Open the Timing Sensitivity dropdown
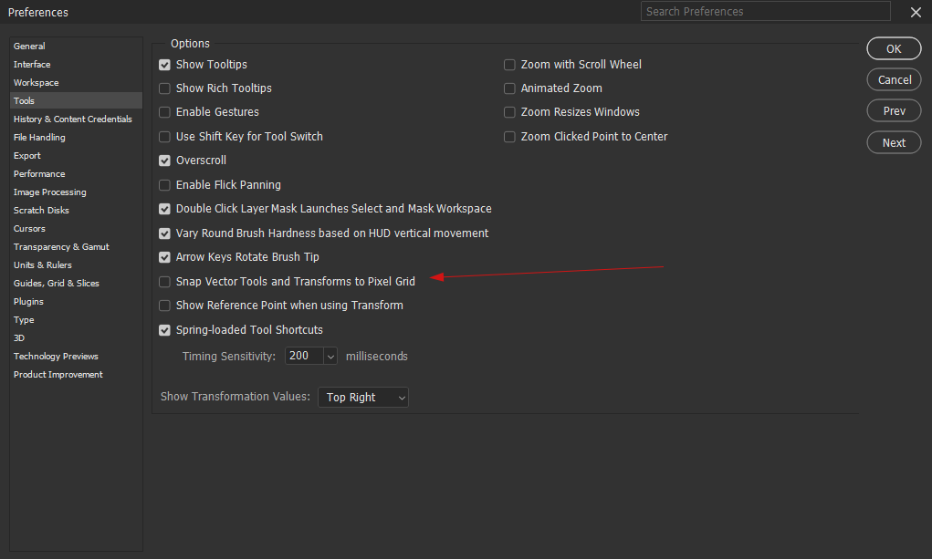Viewport: 932px width, 560px height. click(310, 356)
